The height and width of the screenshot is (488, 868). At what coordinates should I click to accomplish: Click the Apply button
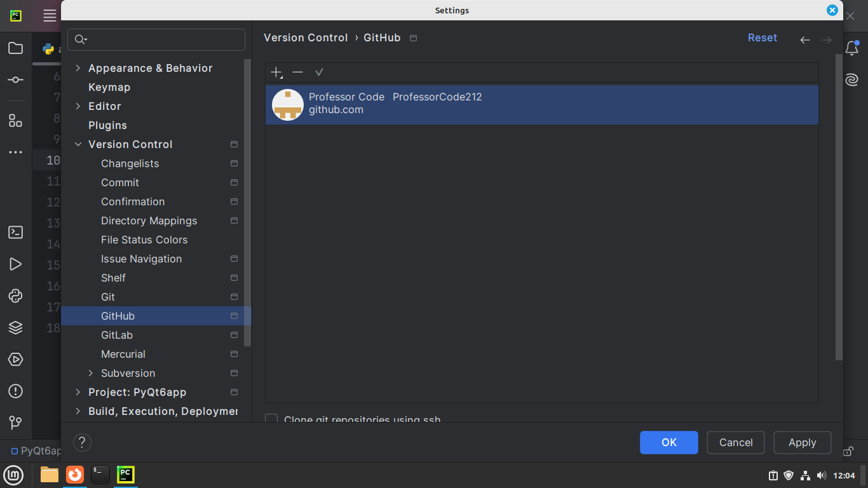click(x=803, y=442)
